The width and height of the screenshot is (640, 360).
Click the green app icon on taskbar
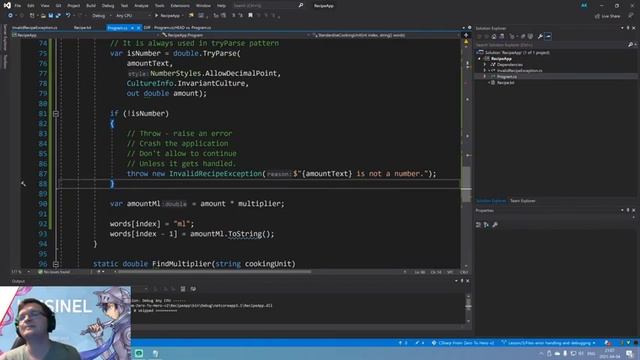point(139,353)
